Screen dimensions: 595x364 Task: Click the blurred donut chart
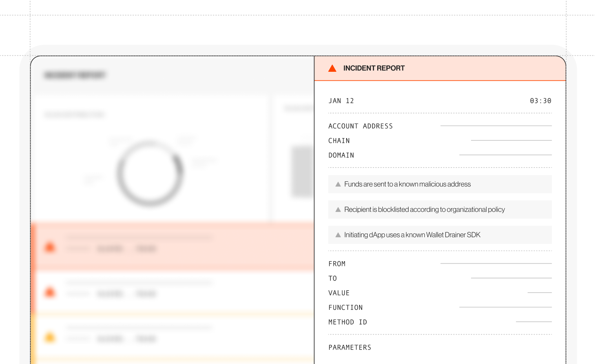[x=150, y=173]
